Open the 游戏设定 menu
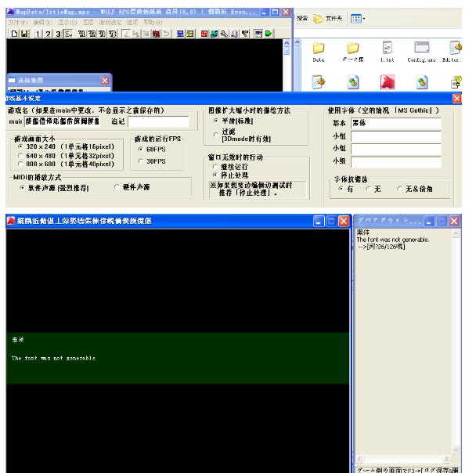 click(110, 23)
